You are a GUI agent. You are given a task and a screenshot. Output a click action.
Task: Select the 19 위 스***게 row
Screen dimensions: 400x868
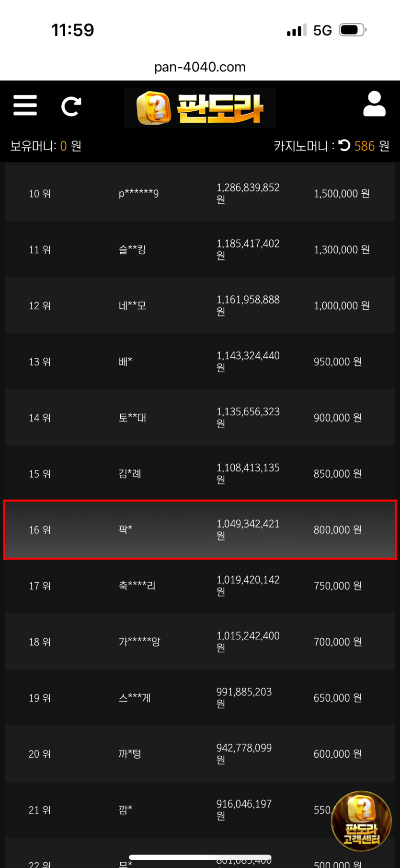click(200, 698)
